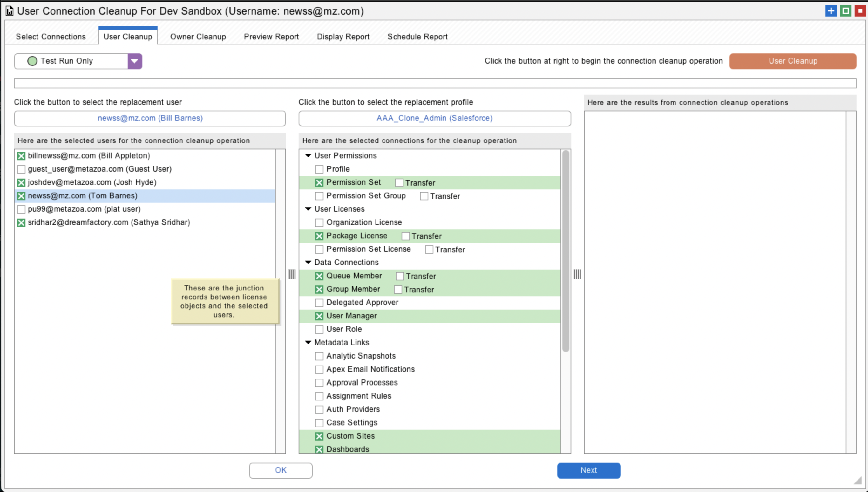
Task: Open the Preview Report tab
Action: [271, 37]
